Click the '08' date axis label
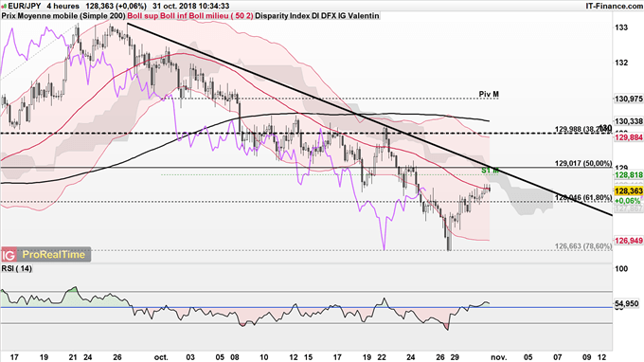The height and width of the screenshot is (362, 644). pos(235,357)
